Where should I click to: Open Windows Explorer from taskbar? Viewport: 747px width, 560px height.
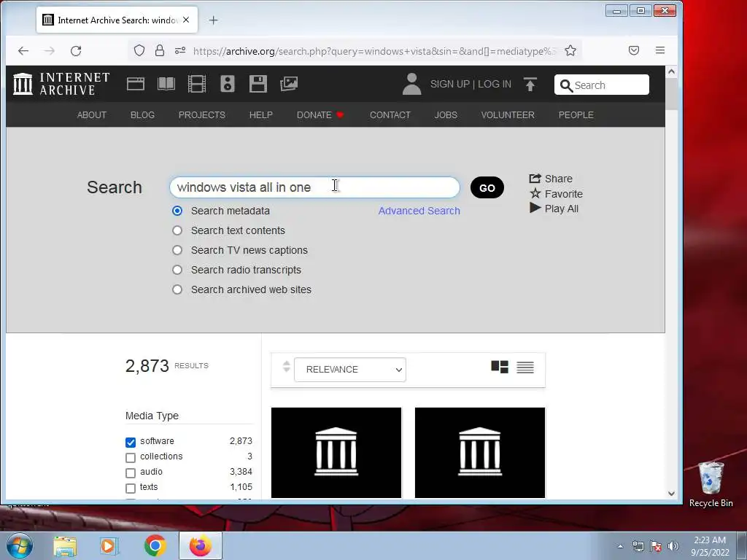click(65, 545)
